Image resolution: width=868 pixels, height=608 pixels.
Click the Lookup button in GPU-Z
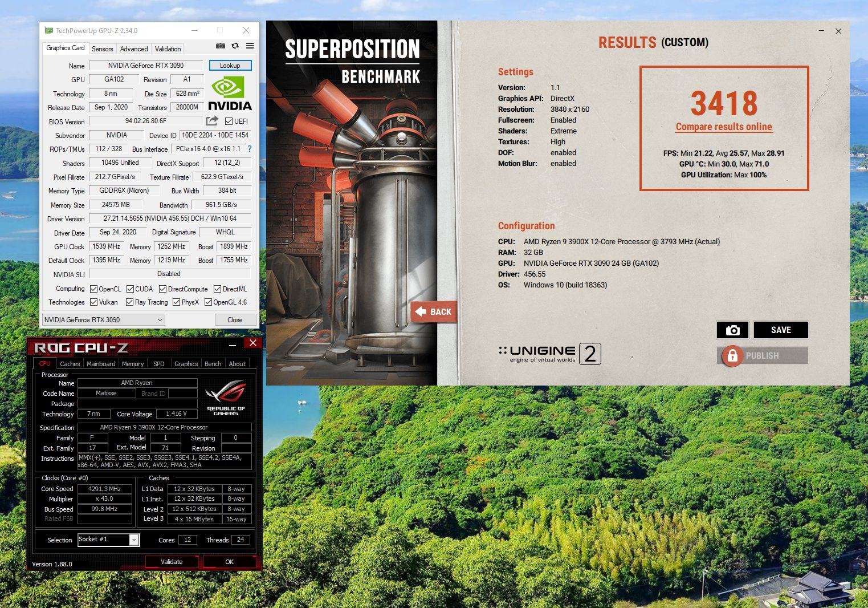(230, 66)
